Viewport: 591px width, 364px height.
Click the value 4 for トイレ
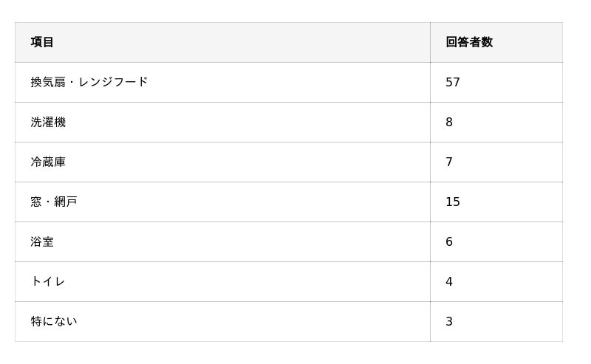point(449,282)
